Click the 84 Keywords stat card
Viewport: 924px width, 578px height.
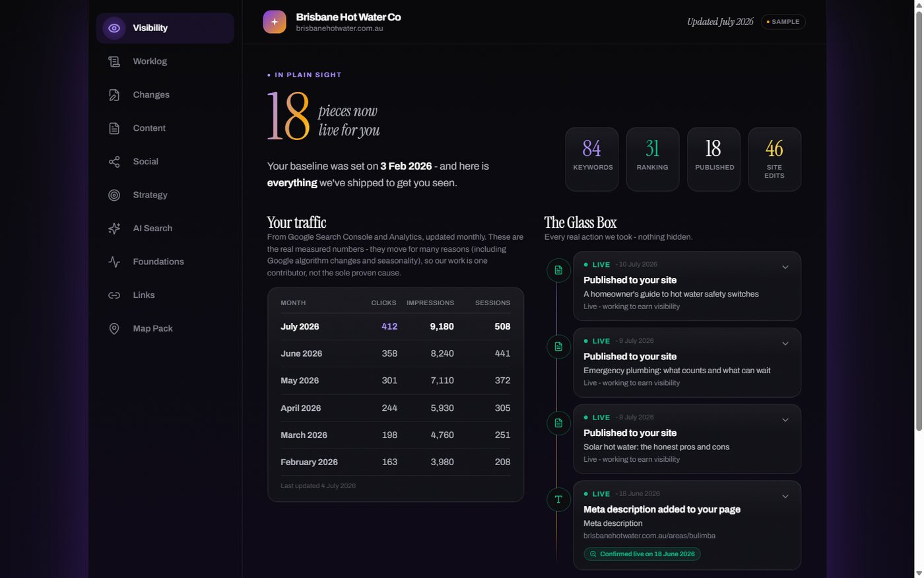tap(592, 159)
